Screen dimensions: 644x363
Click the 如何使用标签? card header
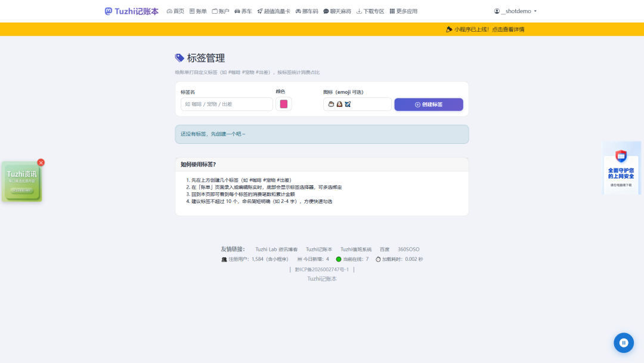click(322, 164)
